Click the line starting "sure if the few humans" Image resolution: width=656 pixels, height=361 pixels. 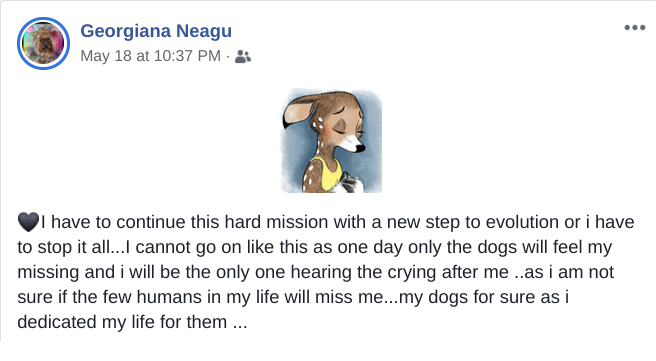pos(293,297)
